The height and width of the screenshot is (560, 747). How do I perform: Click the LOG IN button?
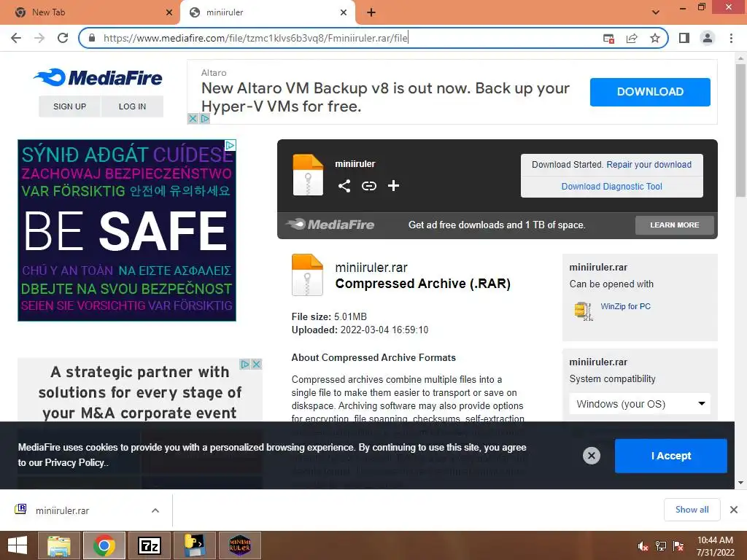point(133,106)
